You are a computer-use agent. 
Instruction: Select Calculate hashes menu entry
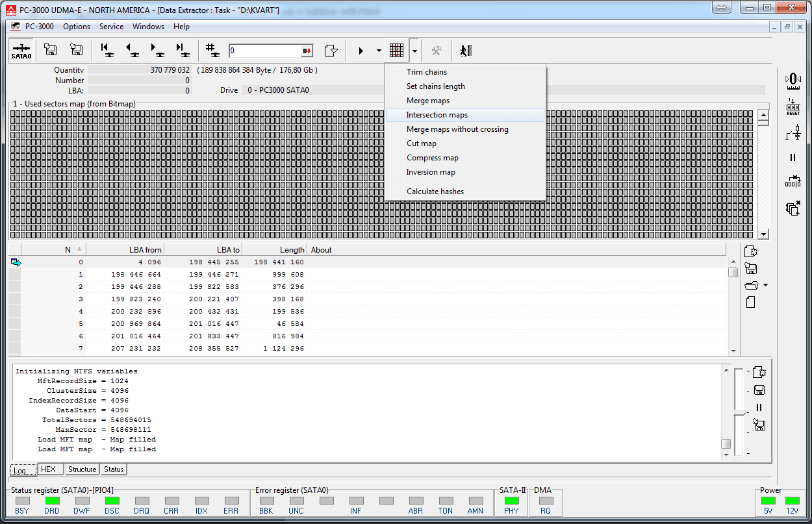pos(465,192)
